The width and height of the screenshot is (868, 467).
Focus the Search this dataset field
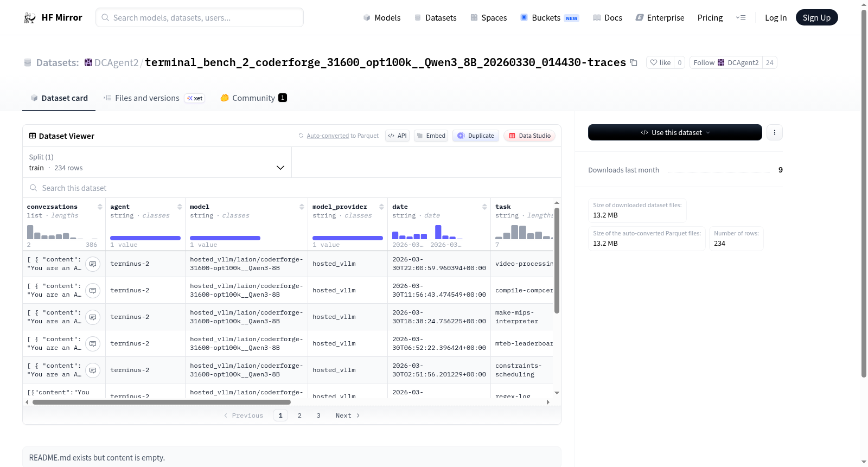[x=292, y=188]
